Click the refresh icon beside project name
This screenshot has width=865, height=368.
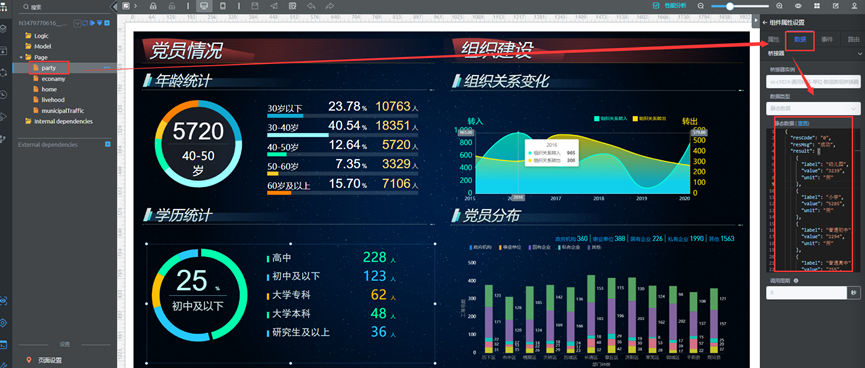coord(85,23)
